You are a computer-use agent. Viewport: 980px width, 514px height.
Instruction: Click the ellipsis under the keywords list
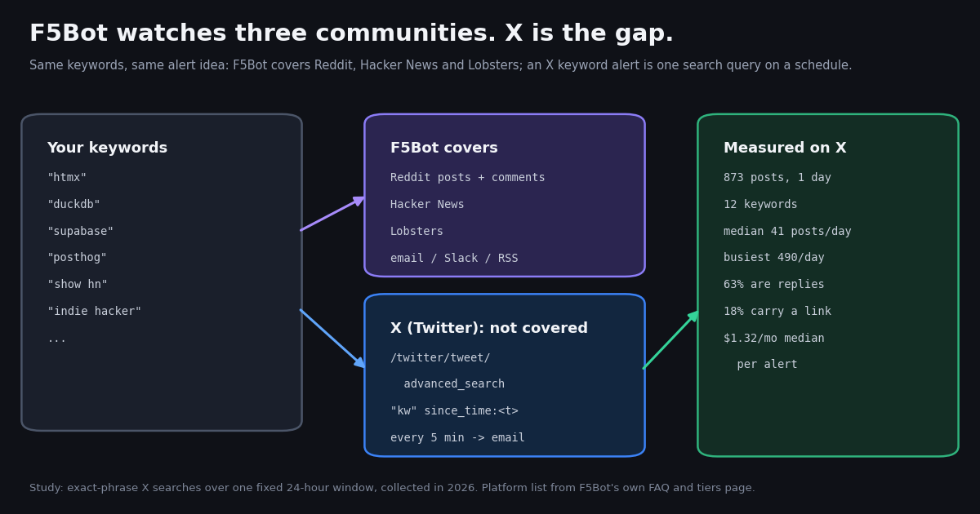[56, 339]
